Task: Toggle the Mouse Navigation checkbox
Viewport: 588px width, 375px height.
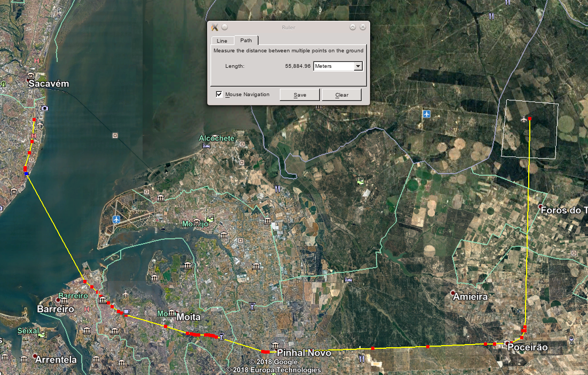Action: coord(219,94)
